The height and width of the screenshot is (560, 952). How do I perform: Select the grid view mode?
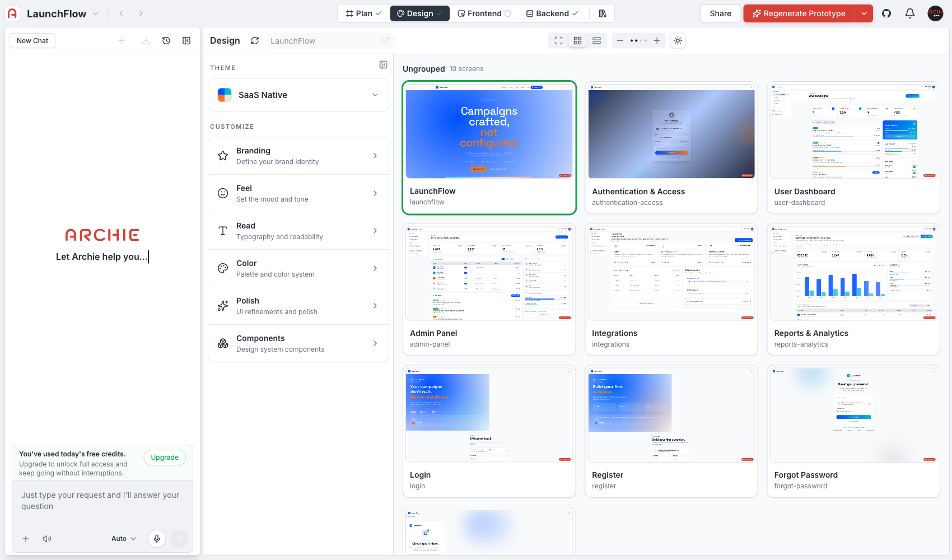(x=577, y=41)
